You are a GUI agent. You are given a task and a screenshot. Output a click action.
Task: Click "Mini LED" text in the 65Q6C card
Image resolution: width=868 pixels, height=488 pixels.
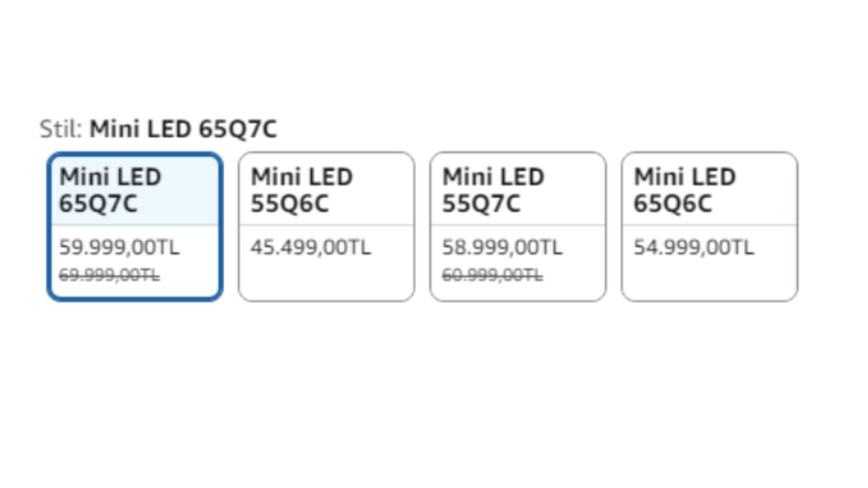[684, 177]
